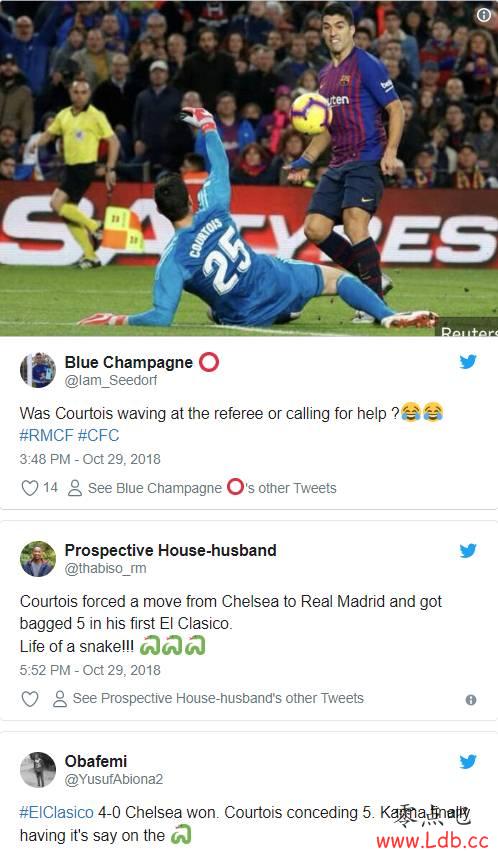498x851 pixels.
Task: Open the #CFC hashtag
Action: pos(98,435)
